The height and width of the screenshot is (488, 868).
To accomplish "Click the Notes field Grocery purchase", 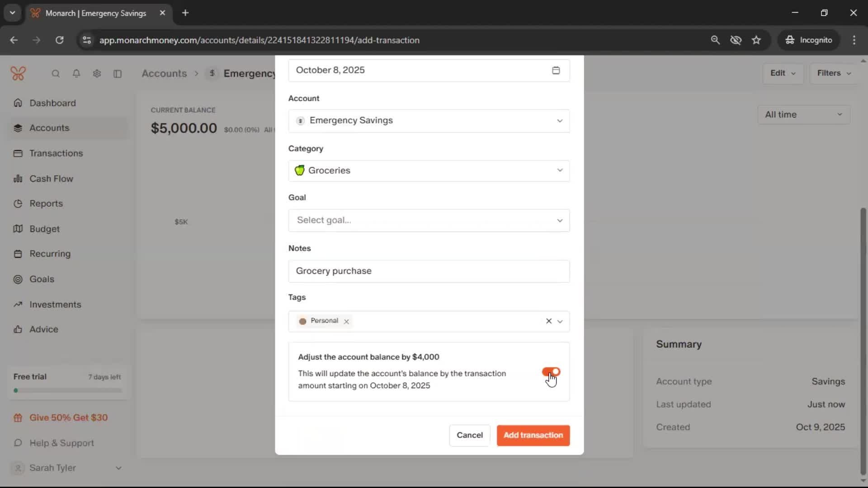I will (429, 271).
